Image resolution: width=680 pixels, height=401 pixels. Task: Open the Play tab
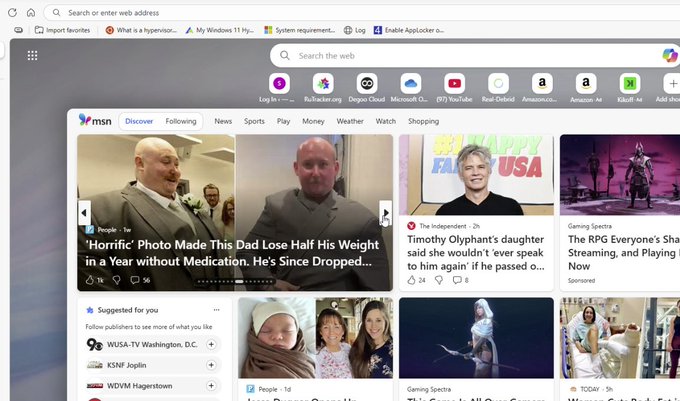pyautogui.click(x=283, y=121)
